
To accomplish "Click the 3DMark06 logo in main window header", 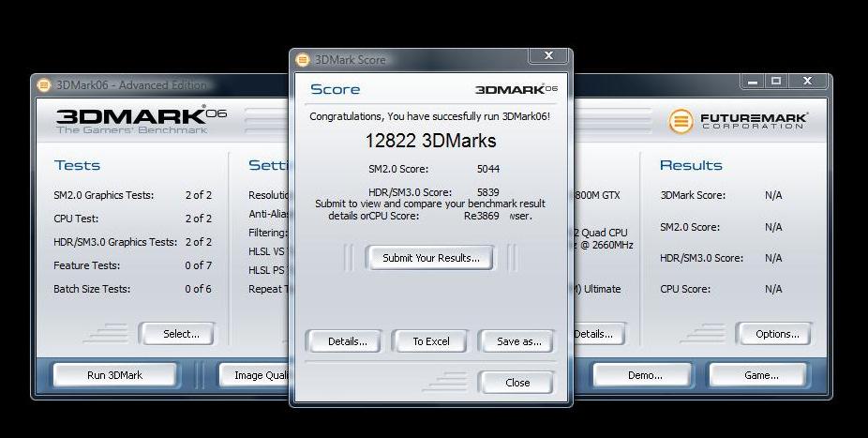I will pyautogui.click(x=142, y=121).
